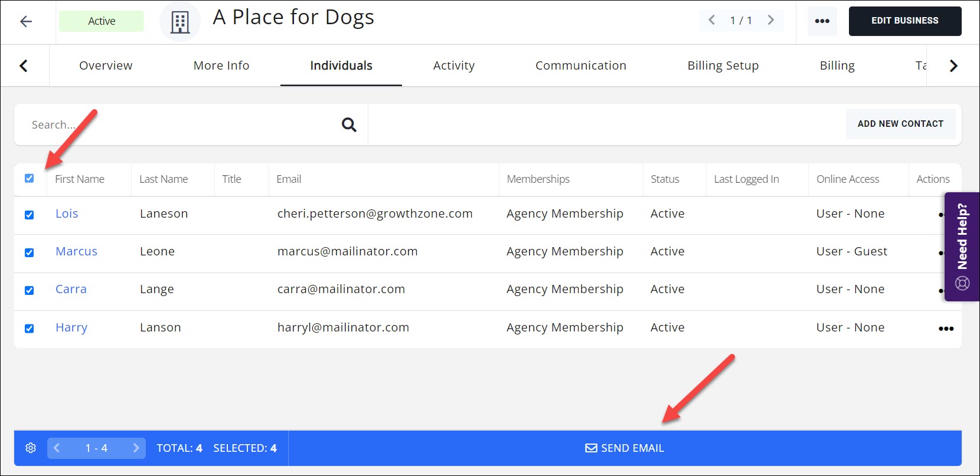980x476 pixels.
Task: Click the search magnifying glass icon
Action: [349, 124]
